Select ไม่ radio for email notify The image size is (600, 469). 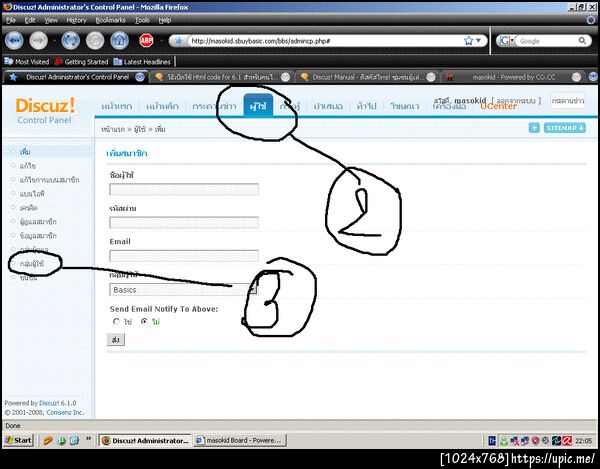pyautogui.click(x=144, y=322)
